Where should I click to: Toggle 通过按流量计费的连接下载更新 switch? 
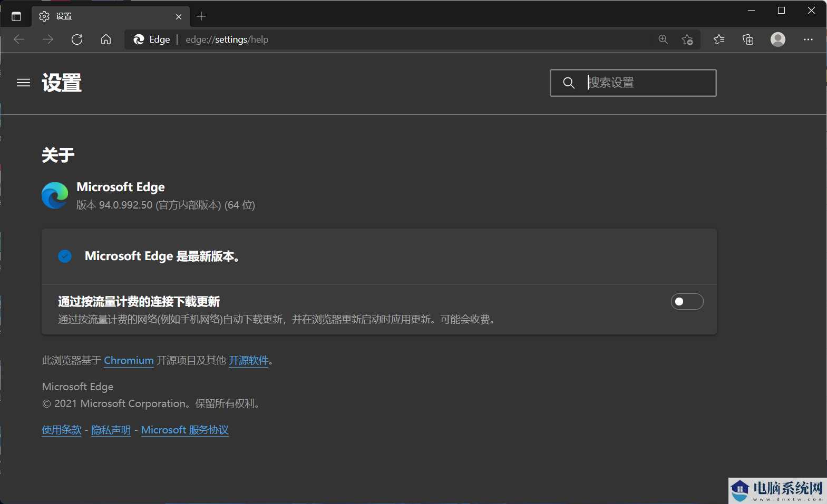(x=687, y=301)
